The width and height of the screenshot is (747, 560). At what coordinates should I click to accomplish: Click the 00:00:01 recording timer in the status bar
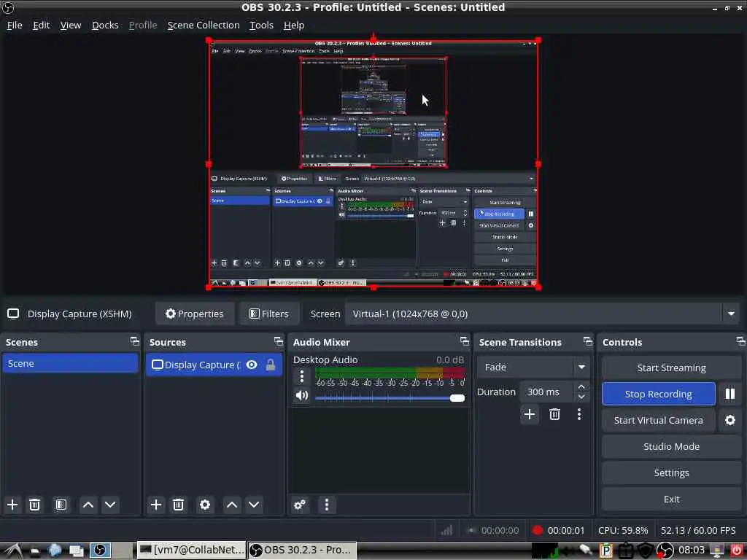click(566, 530)
